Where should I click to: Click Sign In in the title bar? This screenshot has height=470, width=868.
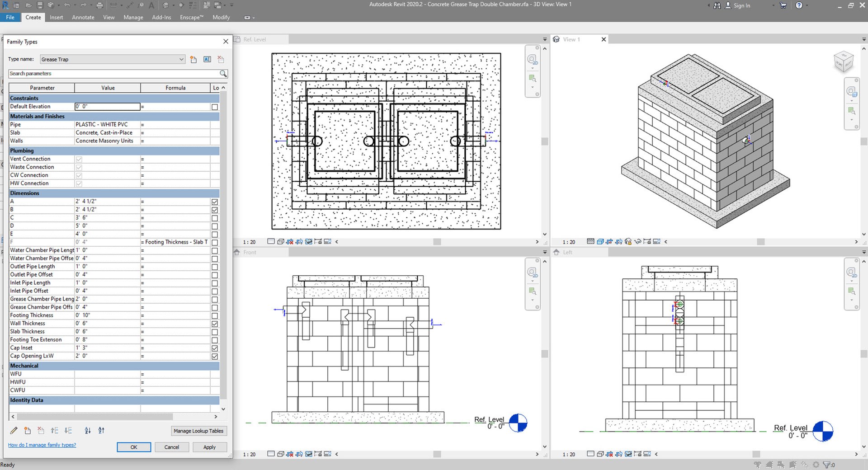point(741,5)
